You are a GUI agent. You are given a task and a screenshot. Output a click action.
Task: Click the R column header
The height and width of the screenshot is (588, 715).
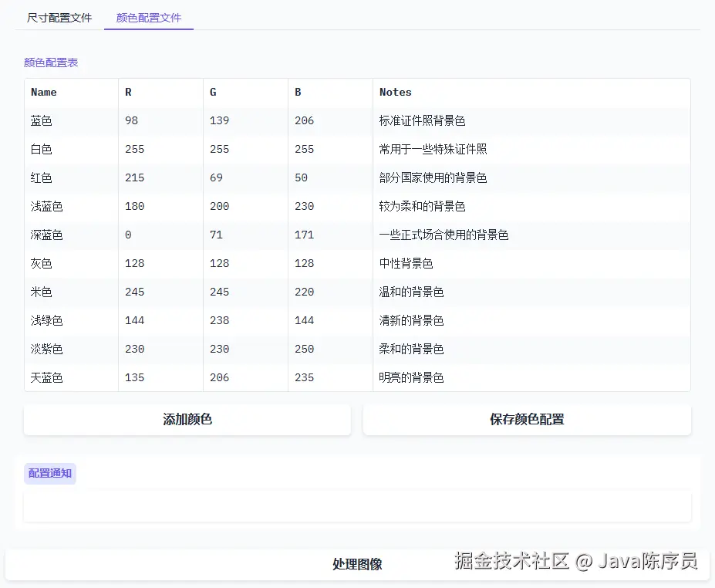pos(160,92)
